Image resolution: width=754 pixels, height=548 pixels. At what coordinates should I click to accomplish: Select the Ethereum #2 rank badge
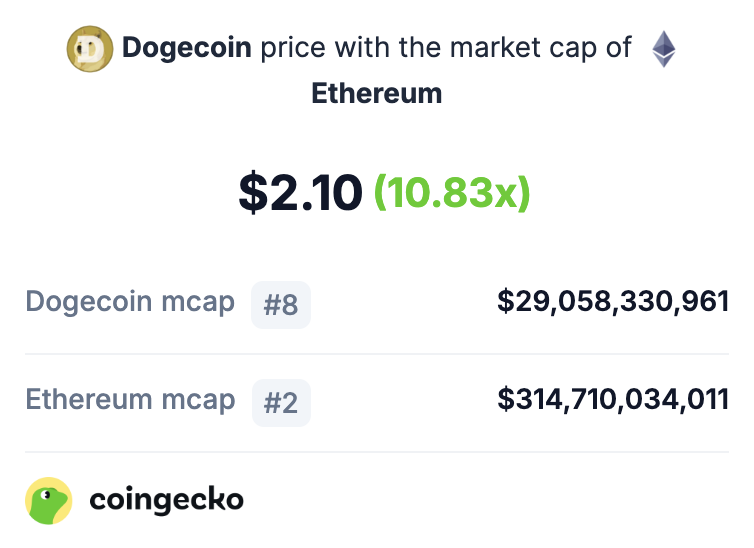pyautogui.click(x=281, y=403)
